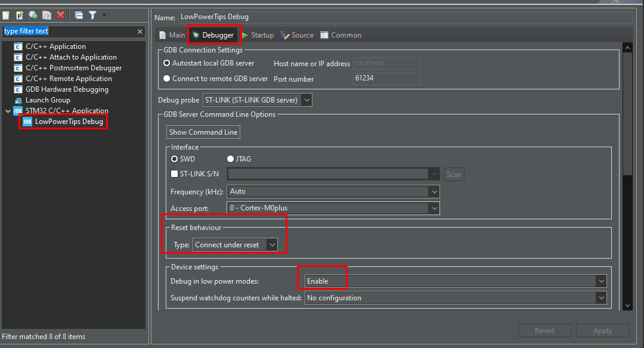This screenshot has width=644, height=348.
Task: Filter the launch configurations list
Action: [92, 15]
